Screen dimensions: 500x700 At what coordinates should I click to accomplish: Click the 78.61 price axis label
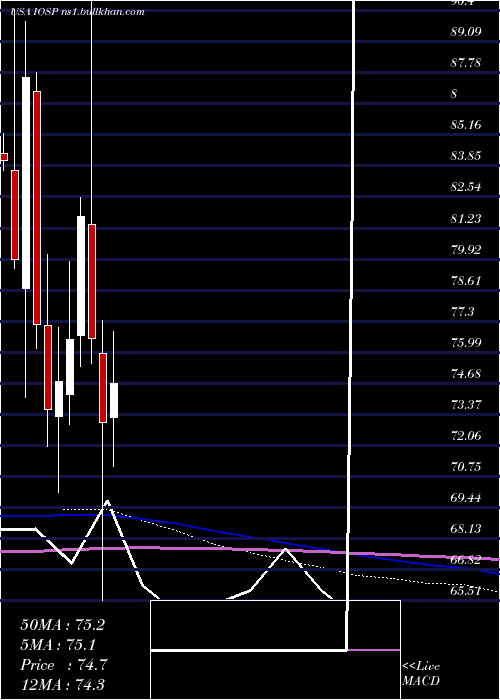[466, 281]
